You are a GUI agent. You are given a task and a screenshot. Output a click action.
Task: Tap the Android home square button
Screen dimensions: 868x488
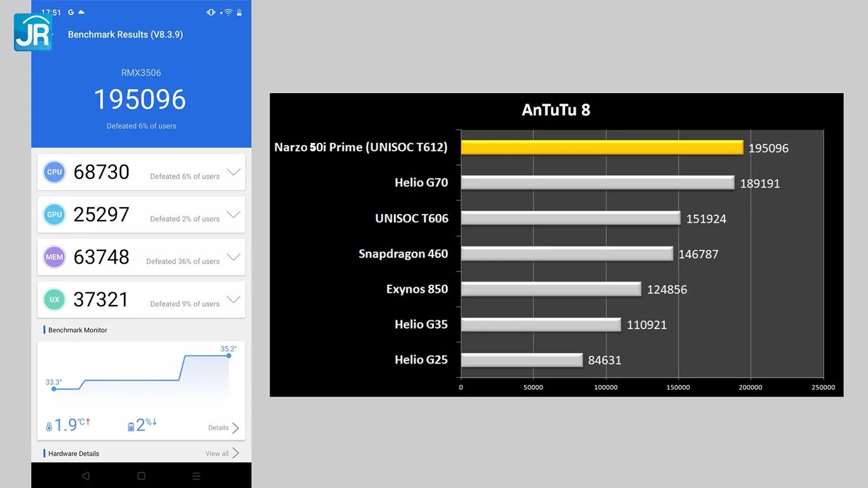point(141,476)
